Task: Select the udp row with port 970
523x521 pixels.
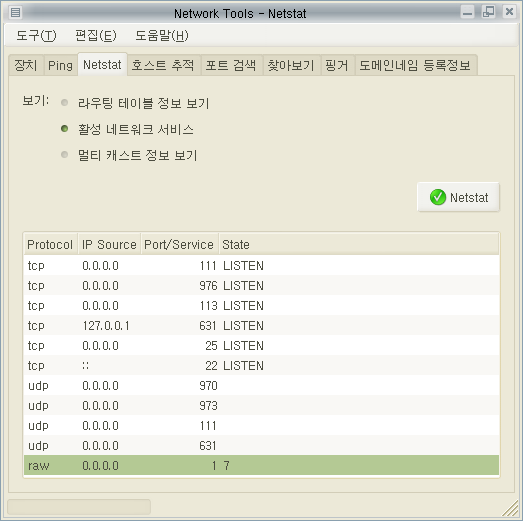Action: click(262, 386)
